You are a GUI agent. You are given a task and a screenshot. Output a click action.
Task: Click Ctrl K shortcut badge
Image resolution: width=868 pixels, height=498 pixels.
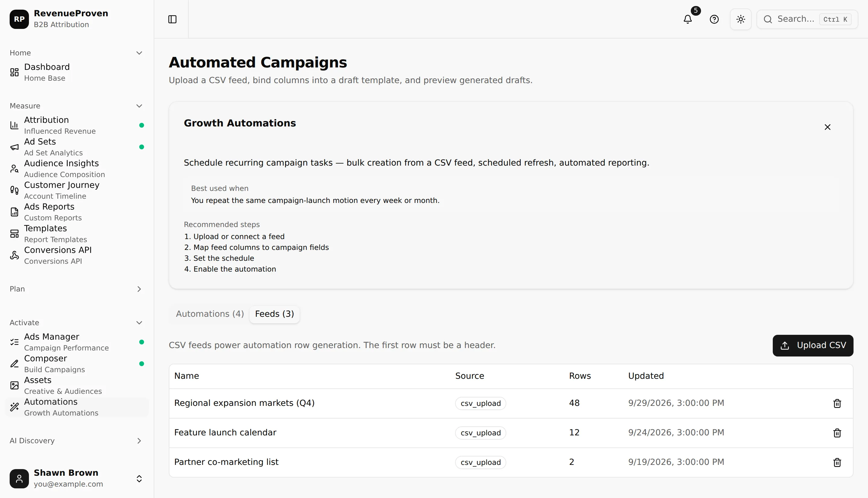tap(835, 19)
